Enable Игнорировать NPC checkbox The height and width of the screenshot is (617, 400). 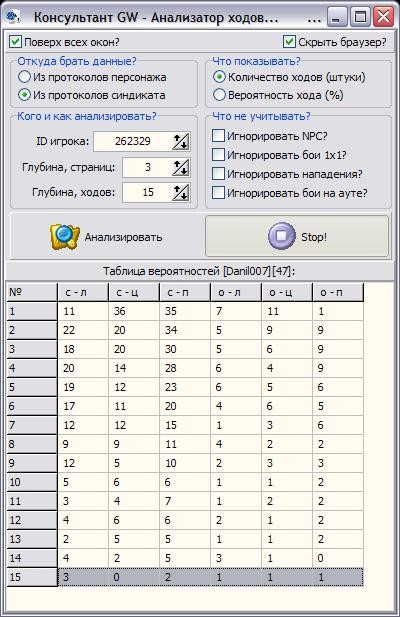coord(218,136)
